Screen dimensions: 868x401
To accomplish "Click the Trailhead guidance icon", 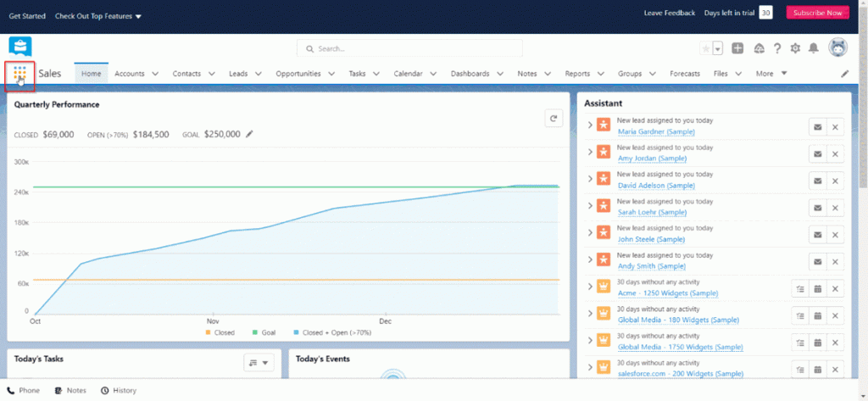I will click(759, 48).
